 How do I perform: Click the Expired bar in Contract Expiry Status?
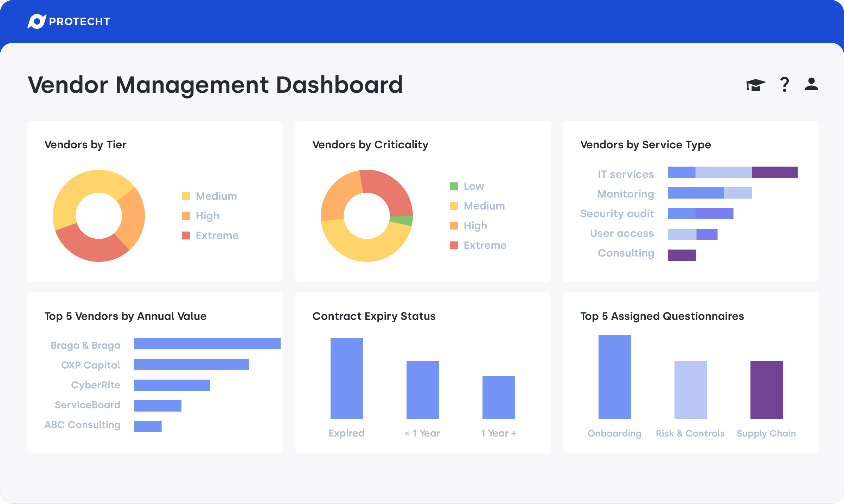(x=346, y=378)
